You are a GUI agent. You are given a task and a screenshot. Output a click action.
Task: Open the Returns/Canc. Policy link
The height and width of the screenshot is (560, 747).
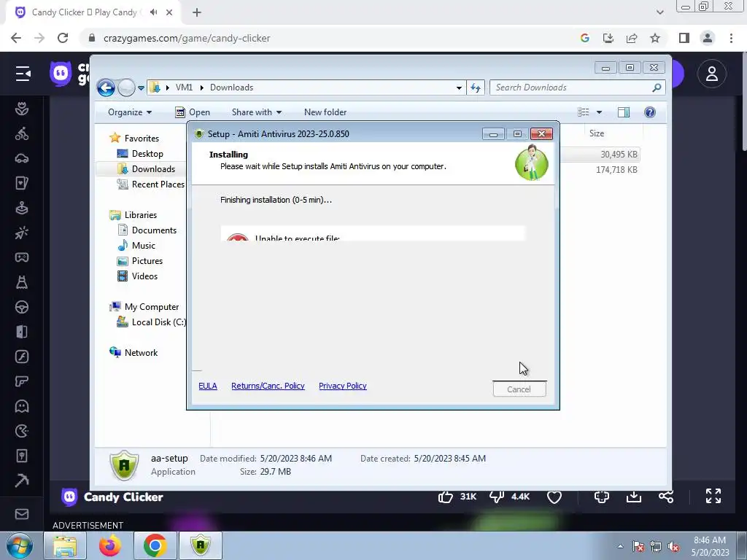coord(268,386)
